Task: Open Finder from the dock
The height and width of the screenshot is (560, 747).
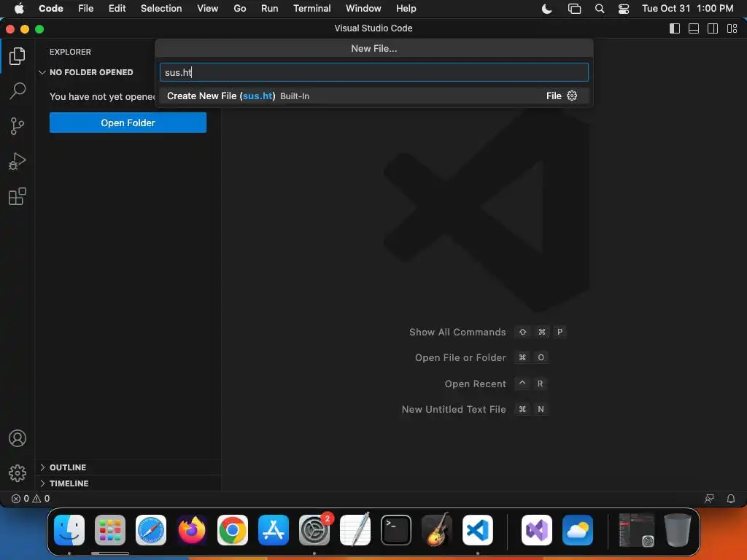Action: point(69,529)
